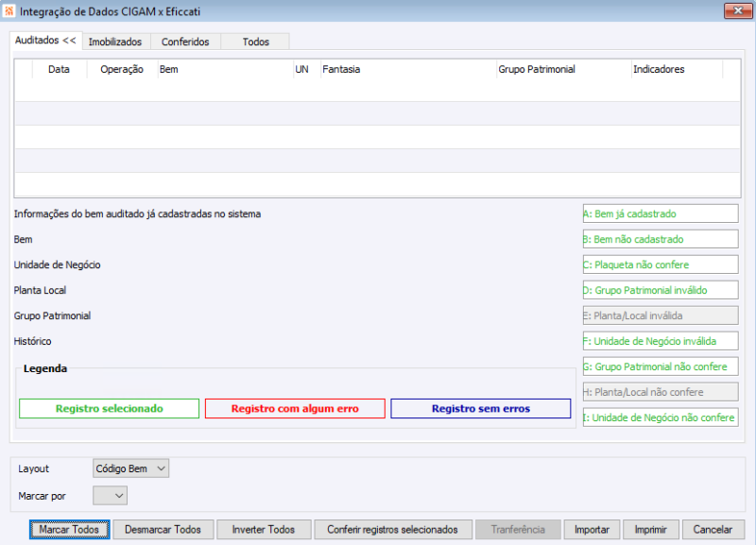Click the 'F: Unidade de Negócio inválida' indicator
756x545 pixels.
click(x=660, y=341)
